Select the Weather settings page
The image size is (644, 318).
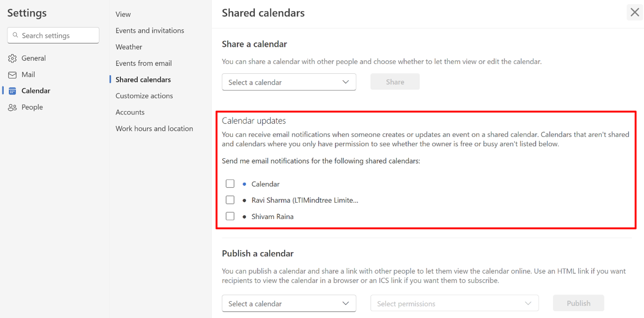tap(128, 47)
